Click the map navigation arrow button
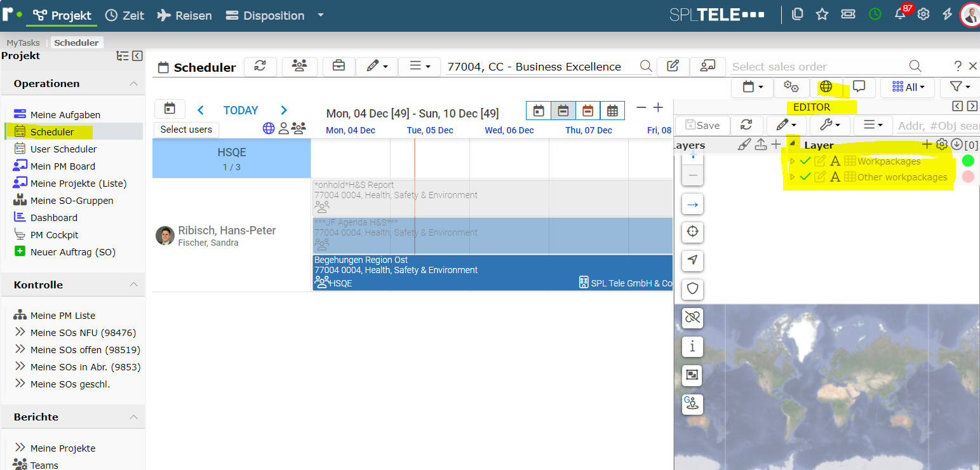 pos(692,260)
